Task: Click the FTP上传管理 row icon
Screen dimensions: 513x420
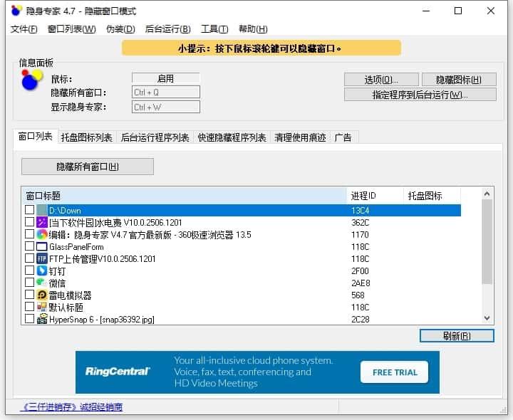Action: coord(42,258)
